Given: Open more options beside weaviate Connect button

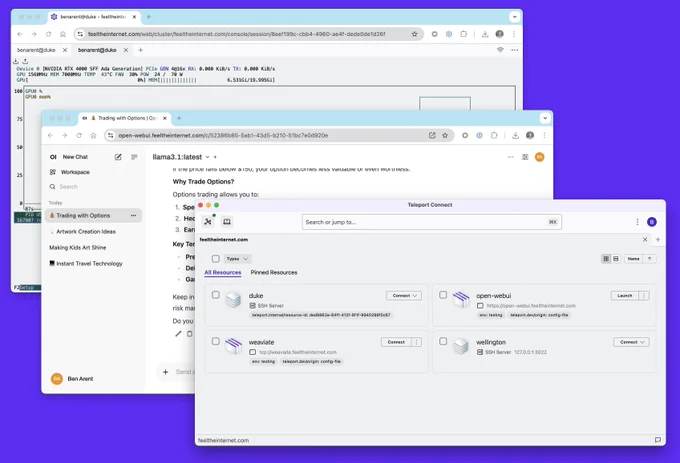Looking at the screenshot, I should [417, 342].
